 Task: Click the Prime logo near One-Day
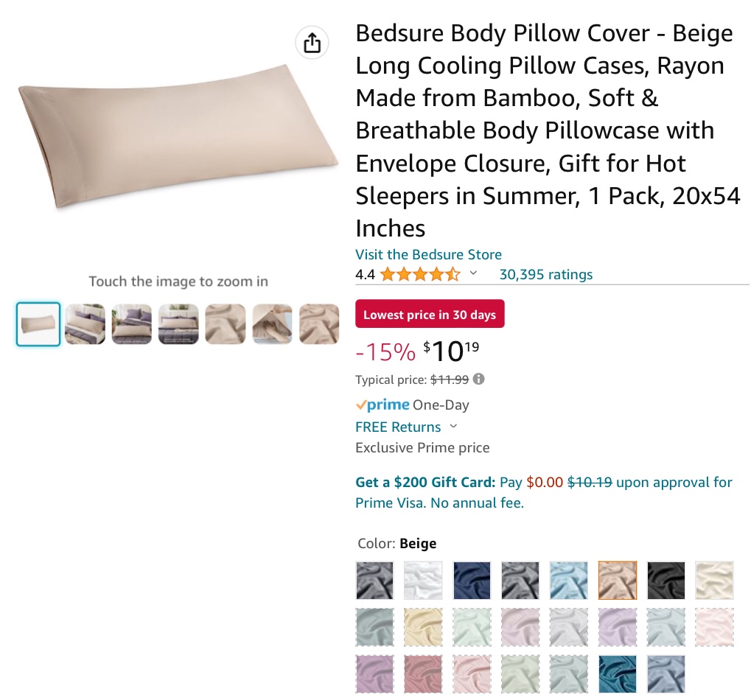(383, 405)
